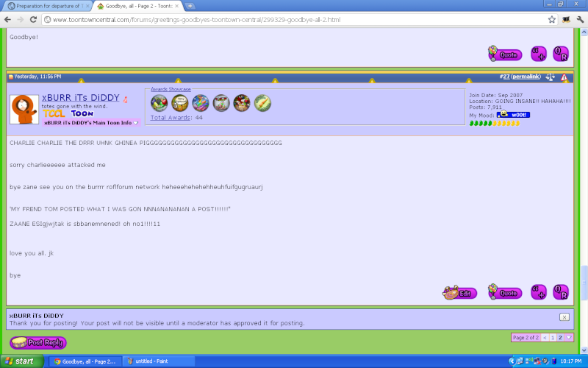Edit post #27 with the Edit button
The width and height of the screenshot is (588, 368).
tap(460, 293)
